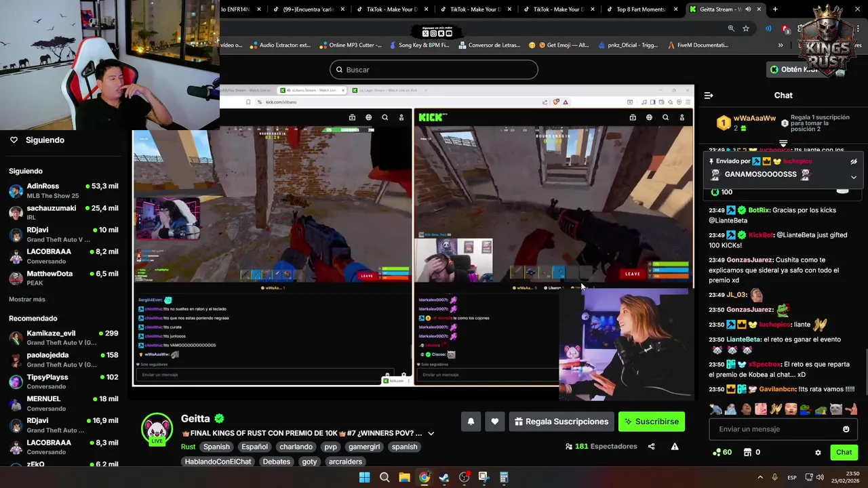Viewport: 868px width, 488px height.
Task: Bookmark this page with the star icon
Action: tap(746, 28)
